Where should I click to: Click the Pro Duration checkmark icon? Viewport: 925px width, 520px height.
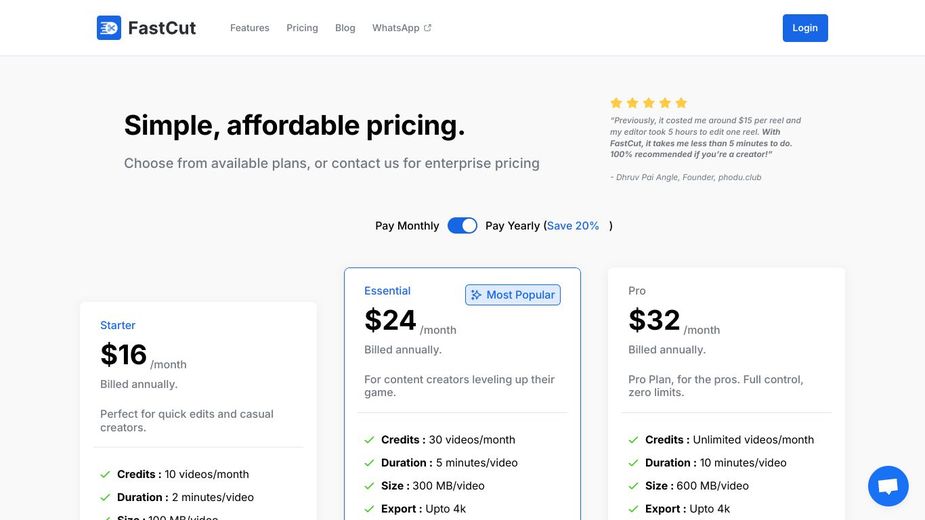[633, 463]
